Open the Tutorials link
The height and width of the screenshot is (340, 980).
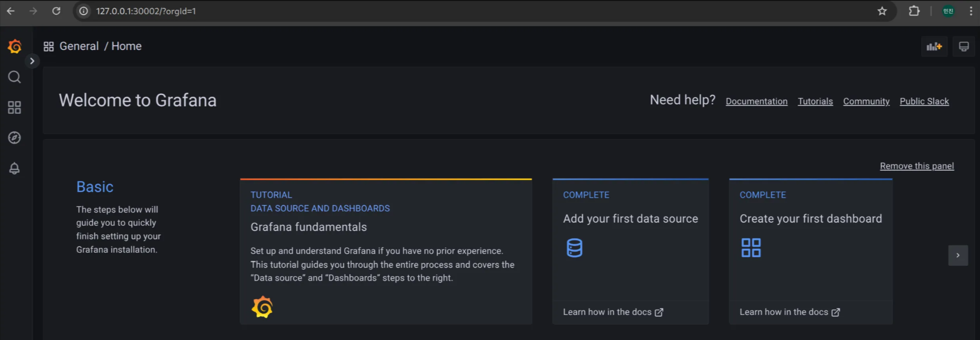coord(816,102)
